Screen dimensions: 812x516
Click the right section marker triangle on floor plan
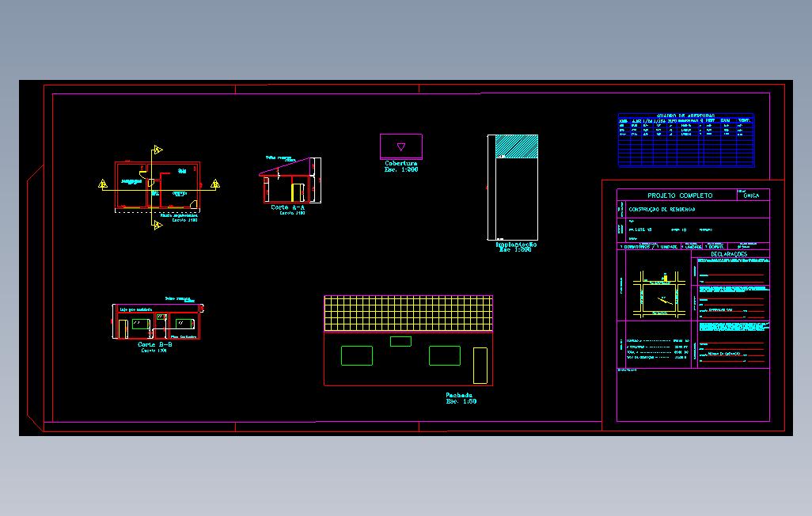(x=215, y=184)
